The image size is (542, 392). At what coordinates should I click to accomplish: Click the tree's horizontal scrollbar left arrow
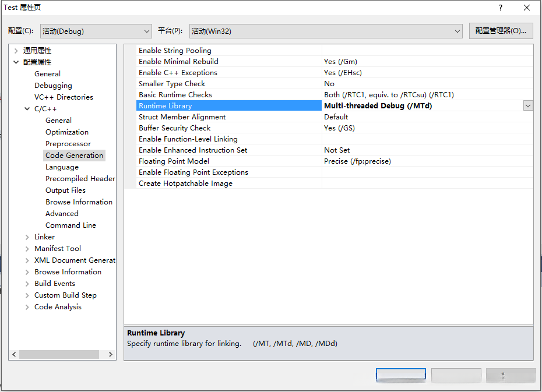coord(14,354)
